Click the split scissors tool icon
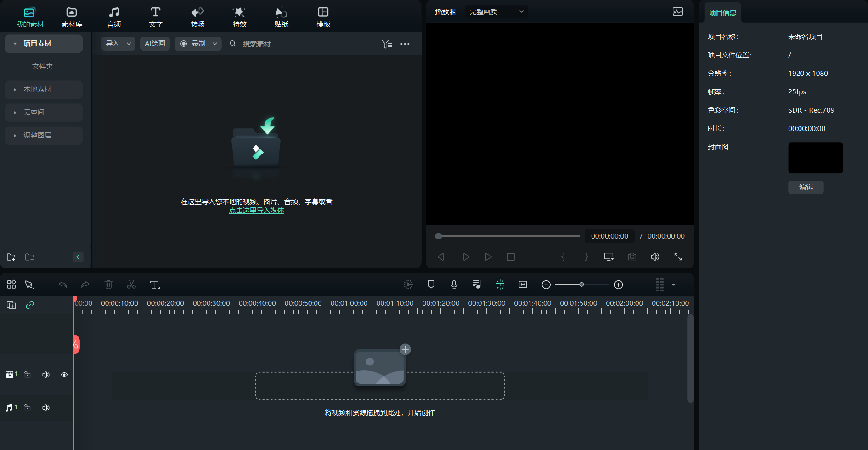The height and width of the screenshot is (450, 868). coord(131,285)
